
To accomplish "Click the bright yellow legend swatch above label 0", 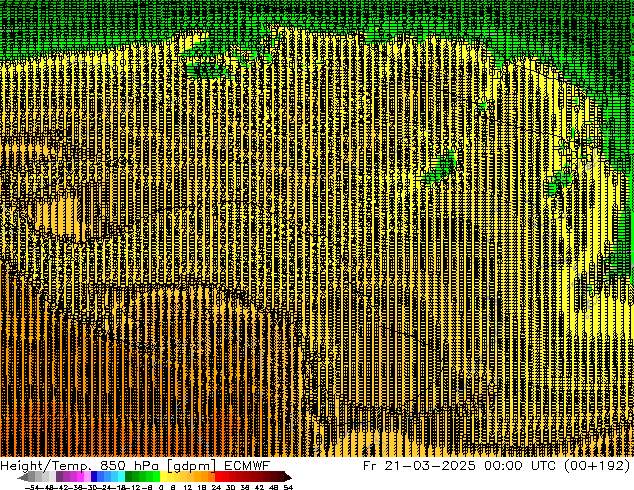I will point(163,477).
